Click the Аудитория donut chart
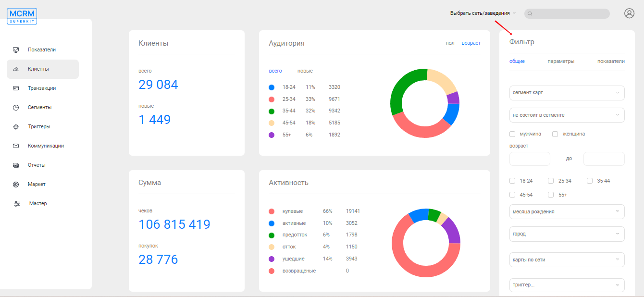 (x=425, y=103)
